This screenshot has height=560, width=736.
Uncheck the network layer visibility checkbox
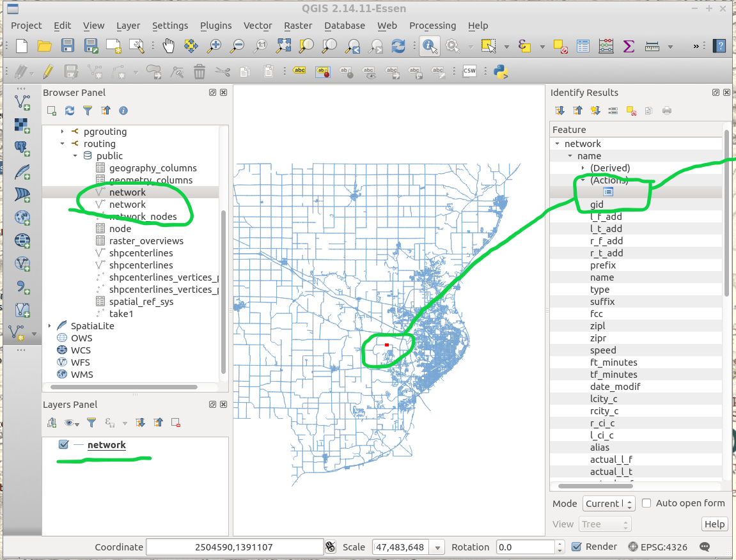[x=63, y=445]
